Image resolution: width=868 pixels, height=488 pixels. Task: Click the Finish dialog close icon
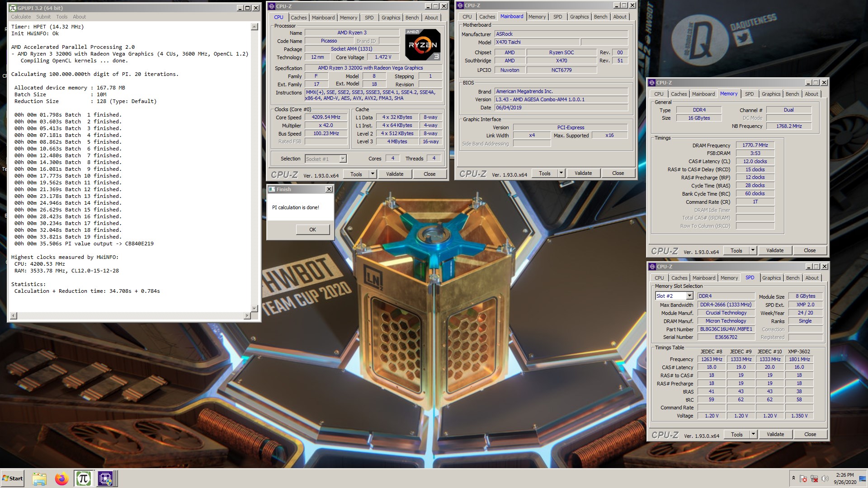coord(329,189)
